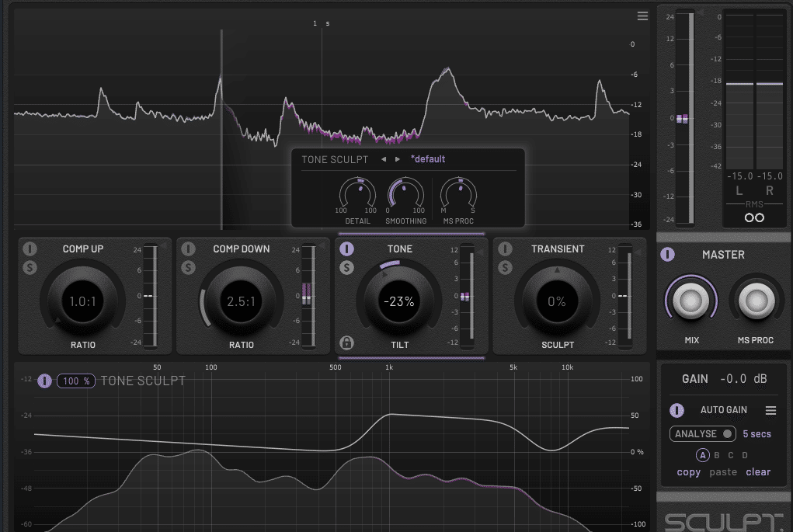Select preset slot D
Screen dimensions: 793x532
[x=745, y=455]
